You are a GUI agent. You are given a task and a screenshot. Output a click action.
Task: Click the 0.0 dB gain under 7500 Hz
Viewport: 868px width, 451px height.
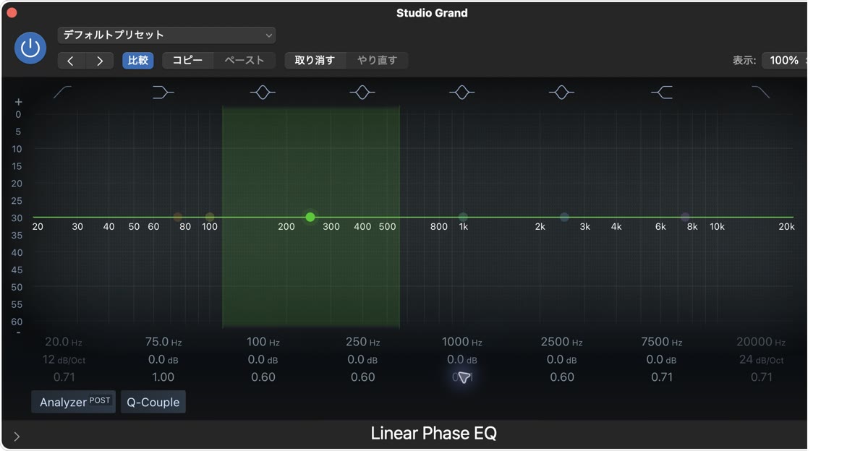[661, 359]
